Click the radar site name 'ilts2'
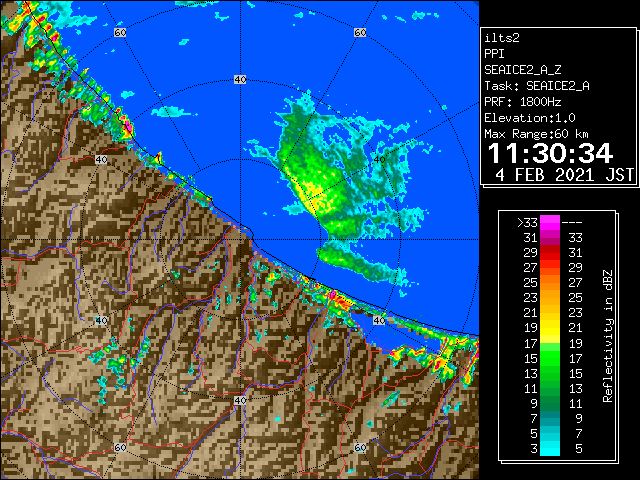This screenshot has height=480, width=640. [x=502, y=38]
